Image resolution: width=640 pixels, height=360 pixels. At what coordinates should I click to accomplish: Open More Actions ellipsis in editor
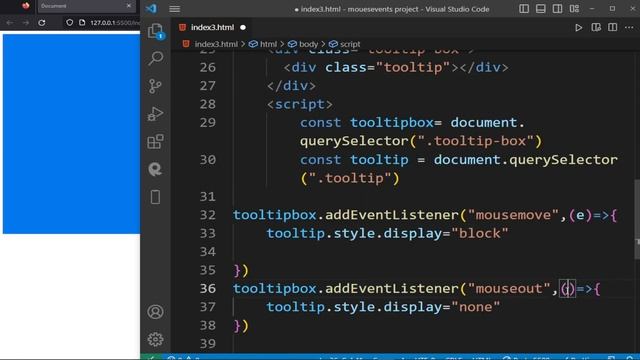[x=629, y=27]
